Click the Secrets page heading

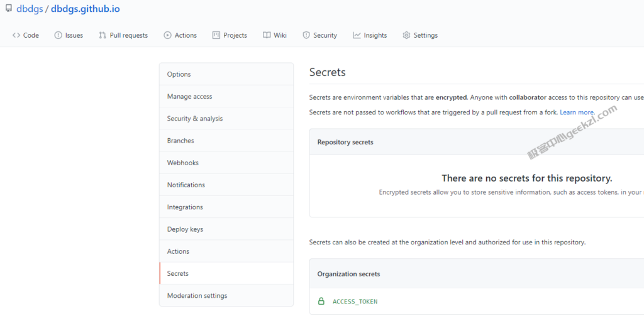(327, 72)
